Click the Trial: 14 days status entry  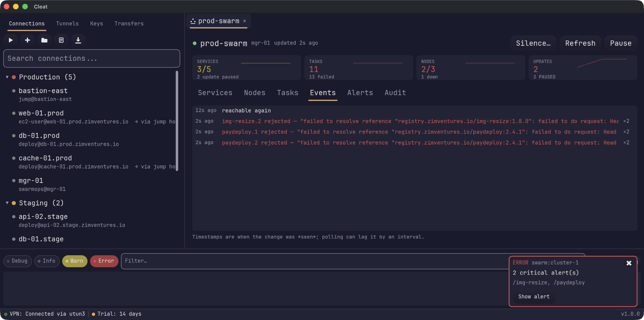[x=116, y=314]
